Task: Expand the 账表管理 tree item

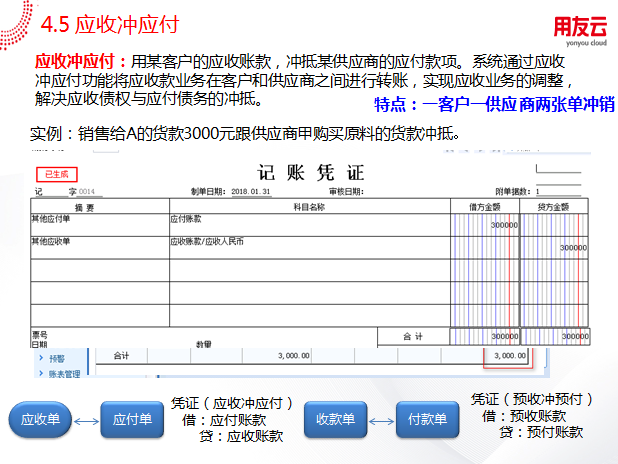Action: point(41,374)
